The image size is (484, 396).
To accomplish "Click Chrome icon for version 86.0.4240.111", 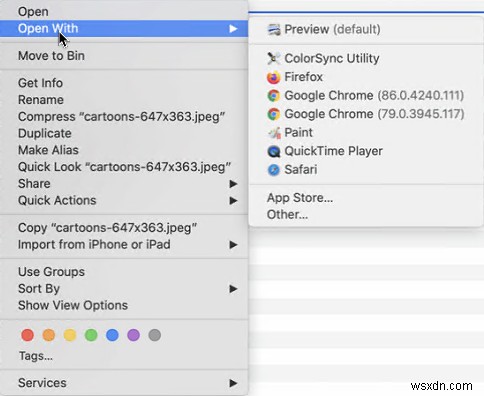I will (x=274, y=96).
